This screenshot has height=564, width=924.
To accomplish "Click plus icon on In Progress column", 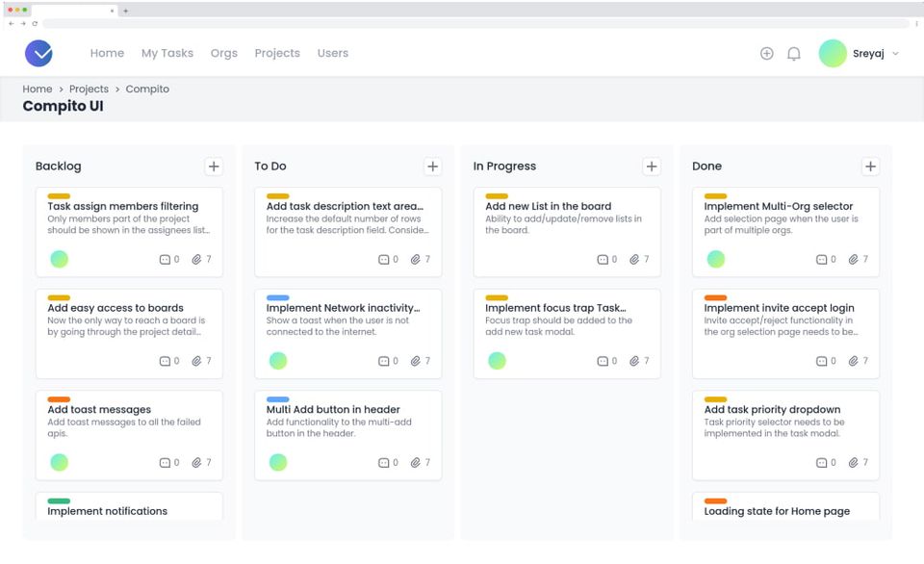I will click(652, 167).
